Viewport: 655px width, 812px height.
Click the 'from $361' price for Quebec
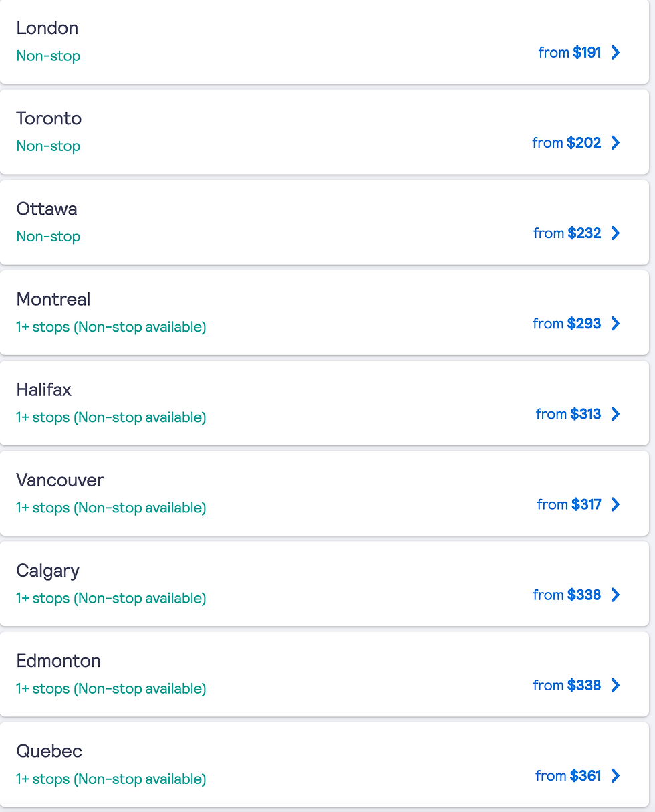click(x=568, y=775)
